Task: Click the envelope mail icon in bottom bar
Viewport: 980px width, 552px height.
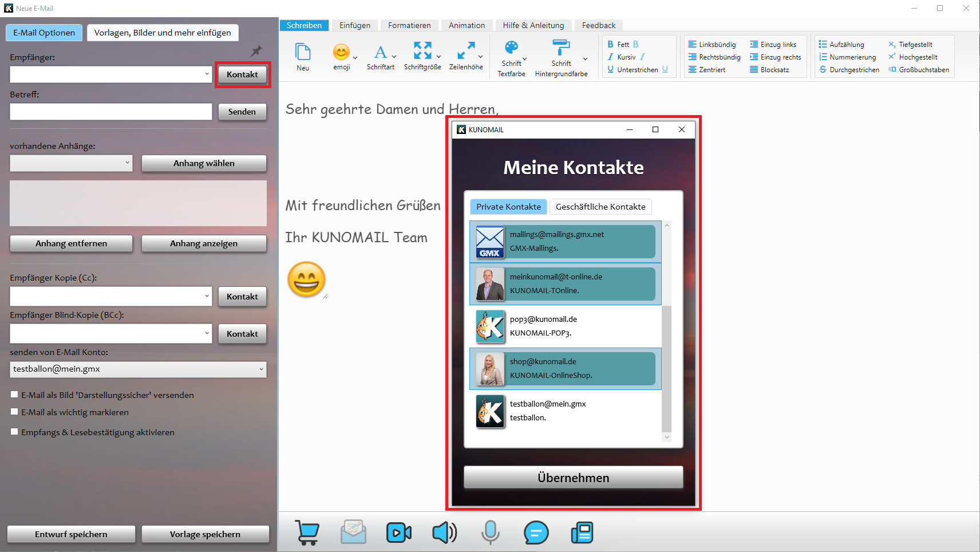Action: [x=353, y=532]
